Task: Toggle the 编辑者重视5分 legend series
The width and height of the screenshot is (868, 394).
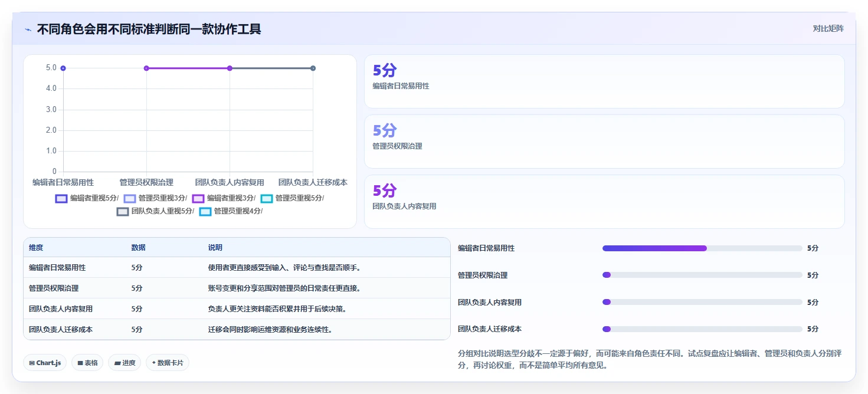Action: pos(87,198)
